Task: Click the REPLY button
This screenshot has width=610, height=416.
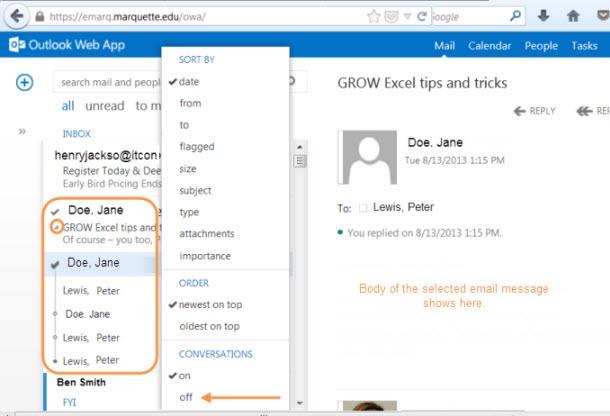Action: pyautogui.click(x=534, y=111)
